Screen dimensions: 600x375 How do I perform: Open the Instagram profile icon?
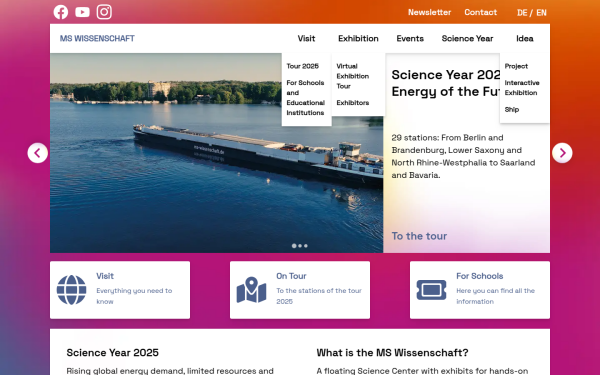104,12
